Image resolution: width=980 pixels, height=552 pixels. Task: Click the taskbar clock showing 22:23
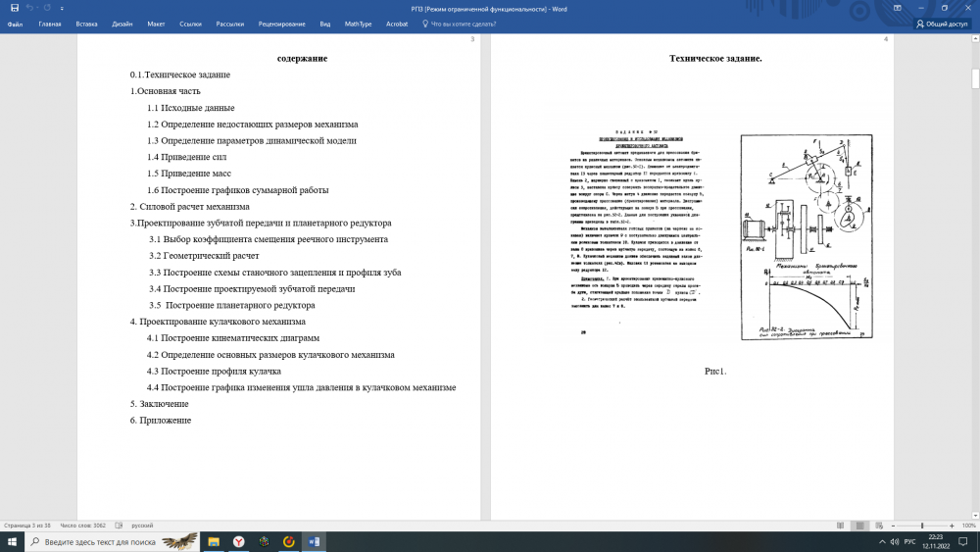point(936,541)
